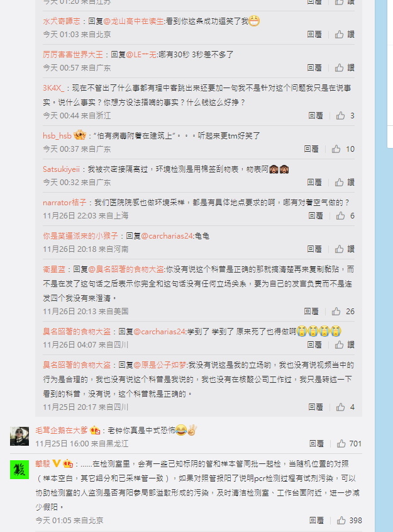Like 毛茸企鹅在大爹's comment with 701 likes
393x532 pixels.
click(x=349, y=444)
